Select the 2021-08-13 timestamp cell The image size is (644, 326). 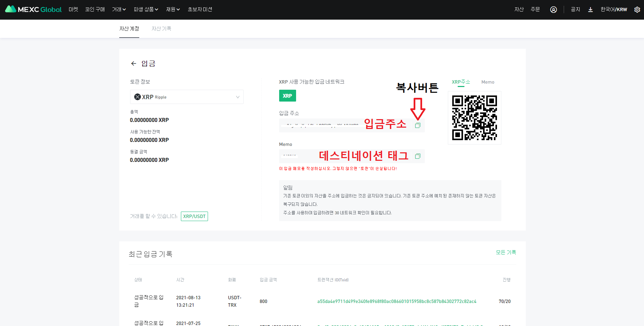[188, 301]
